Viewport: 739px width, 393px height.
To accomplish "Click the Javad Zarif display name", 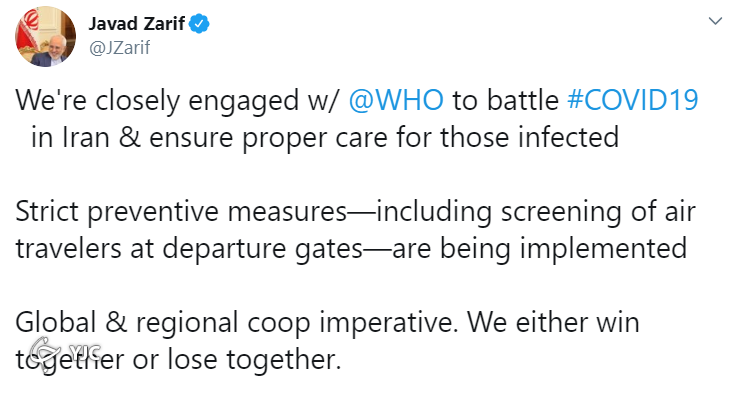I will [137, 24].
